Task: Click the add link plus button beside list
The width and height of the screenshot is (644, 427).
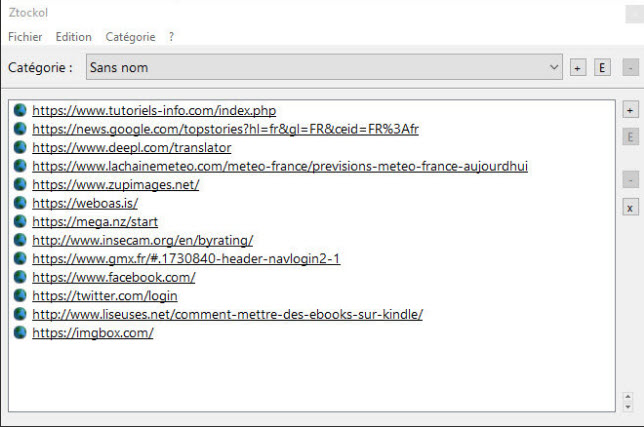Action: (x=630, y=109)
